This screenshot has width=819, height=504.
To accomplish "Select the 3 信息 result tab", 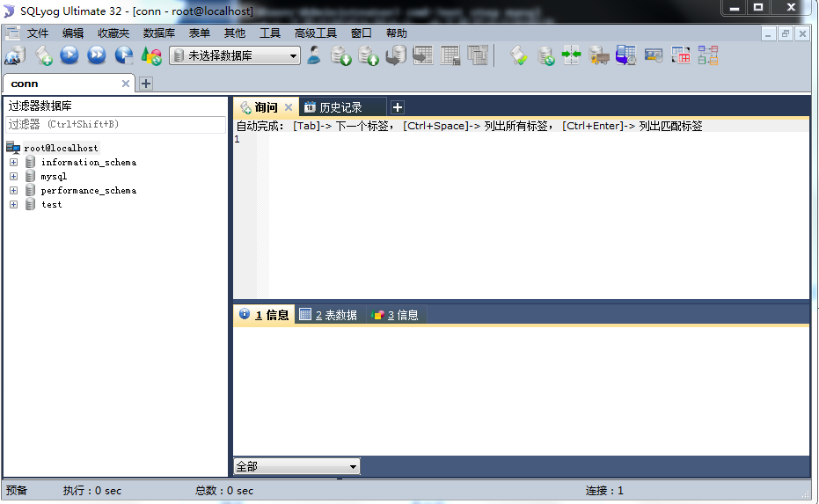I will click(395, 315).
